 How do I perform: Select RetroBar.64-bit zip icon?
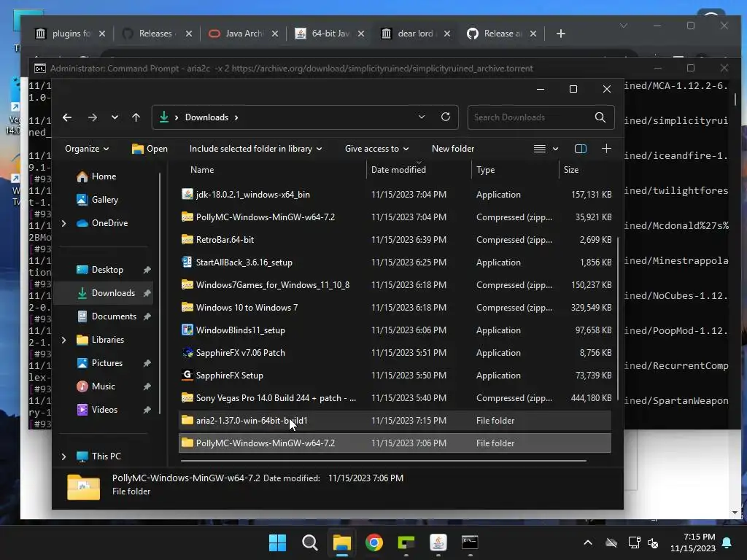pyautogui.click(x=187, y=239)
